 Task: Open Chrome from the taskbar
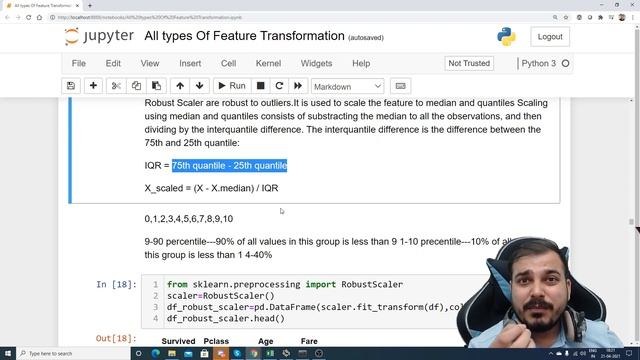tap(254, 353)
